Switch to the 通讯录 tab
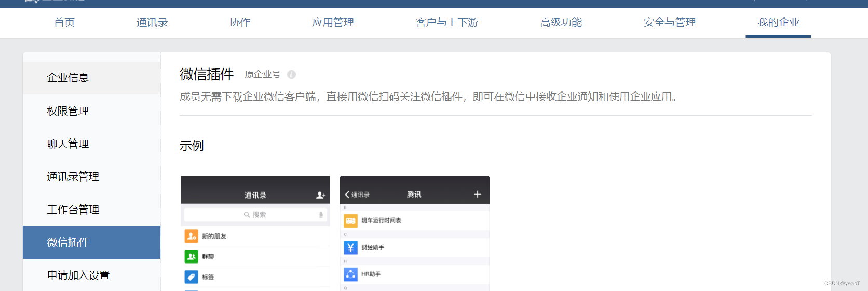The width and height of the screenshot is (868, 291). [152, 22]
